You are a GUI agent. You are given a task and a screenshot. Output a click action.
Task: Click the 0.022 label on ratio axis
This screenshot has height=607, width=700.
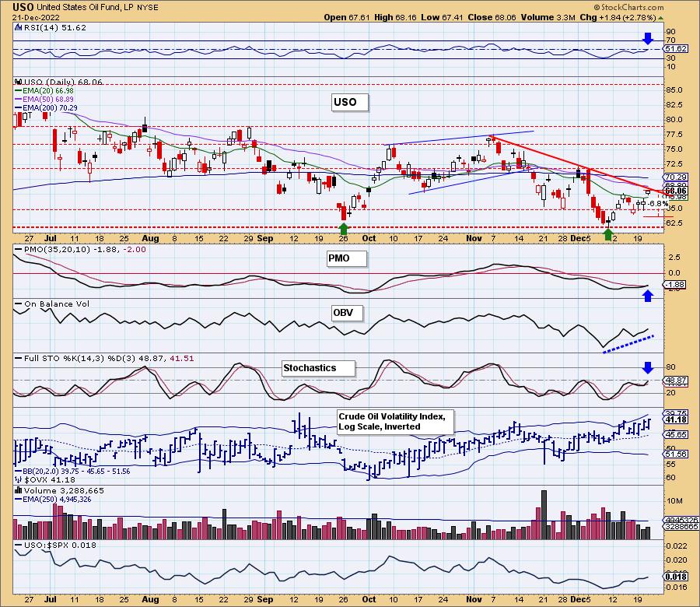pyautogui.click(x=677, y=546)
